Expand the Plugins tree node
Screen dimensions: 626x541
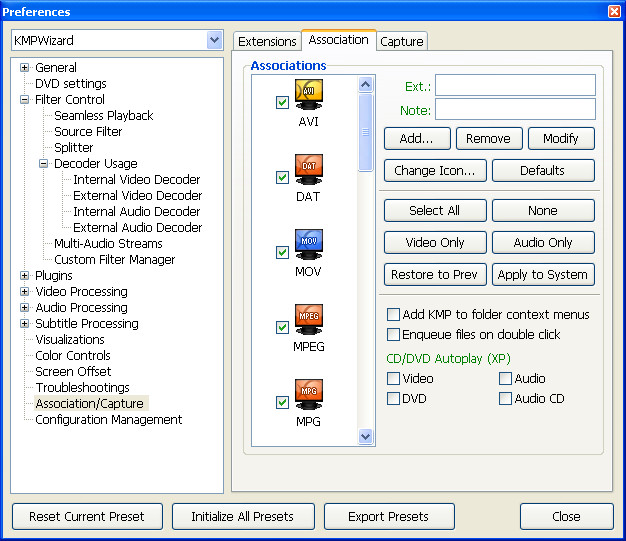click(x=24, y=275)
